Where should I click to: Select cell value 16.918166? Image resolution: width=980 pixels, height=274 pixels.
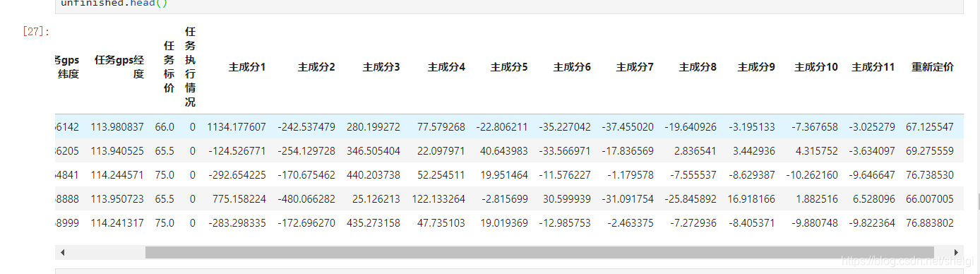pos(751,199)
